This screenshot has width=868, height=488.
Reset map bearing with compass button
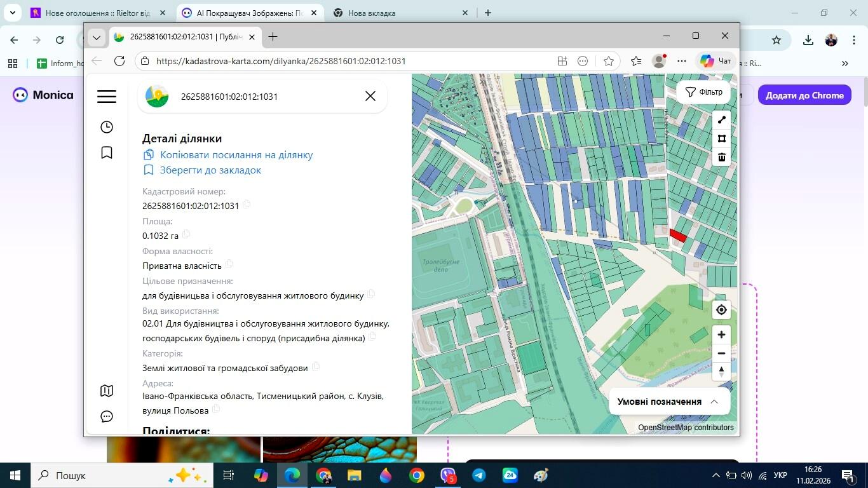click(721, 372)
